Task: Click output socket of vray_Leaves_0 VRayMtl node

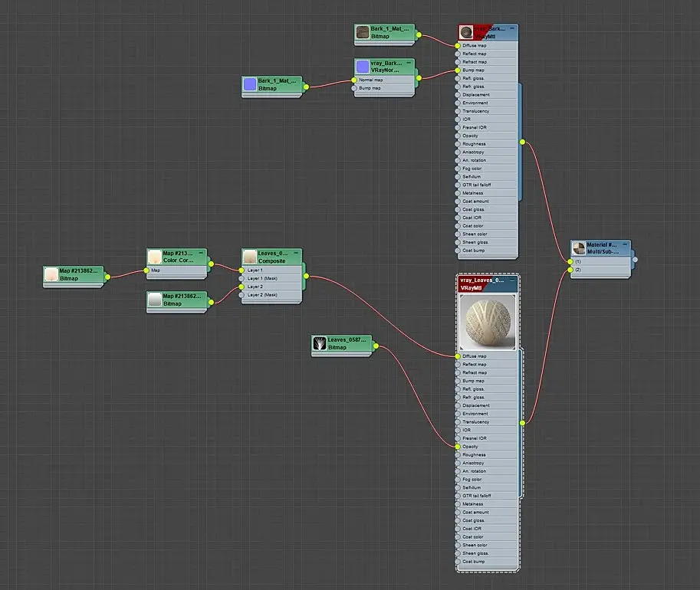Action: [522, 423]
